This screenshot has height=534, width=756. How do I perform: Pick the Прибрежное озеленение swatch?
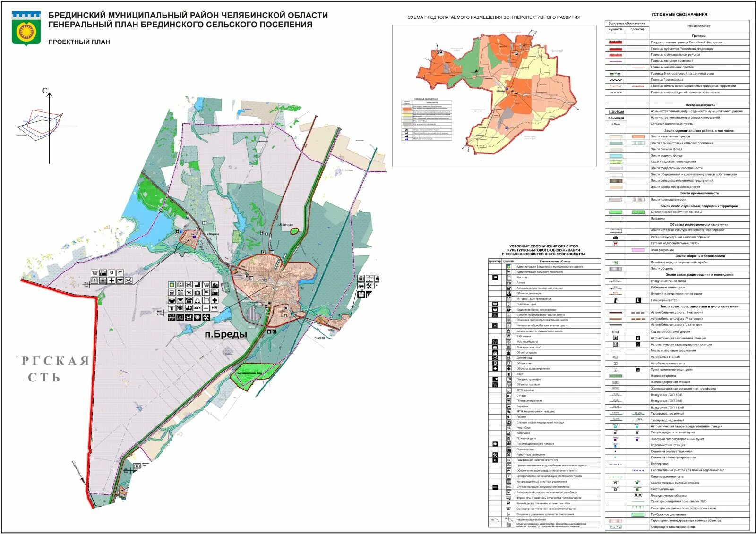click(x=638, y=514)
